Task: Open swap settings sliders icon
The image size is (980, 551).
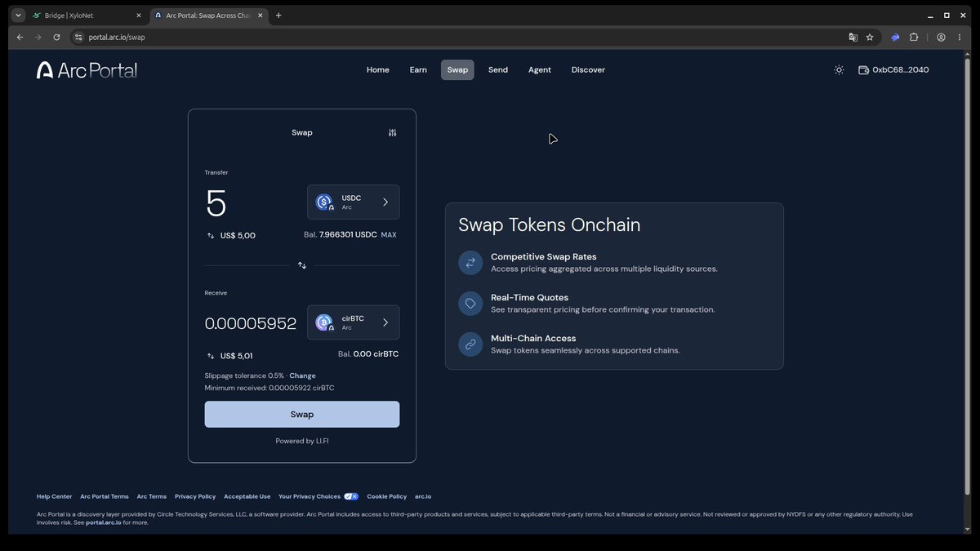Action: coord(393,132)
